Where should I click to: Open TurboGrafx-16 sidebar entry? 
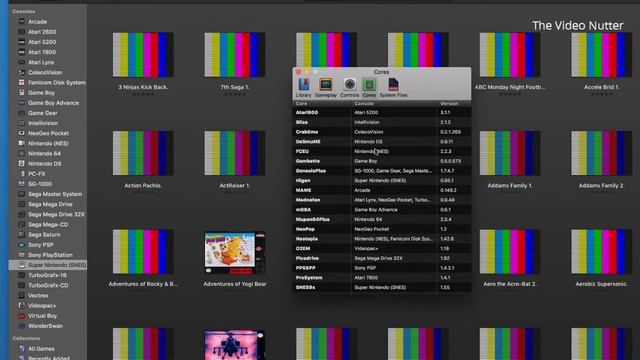[x=48, y=275]
